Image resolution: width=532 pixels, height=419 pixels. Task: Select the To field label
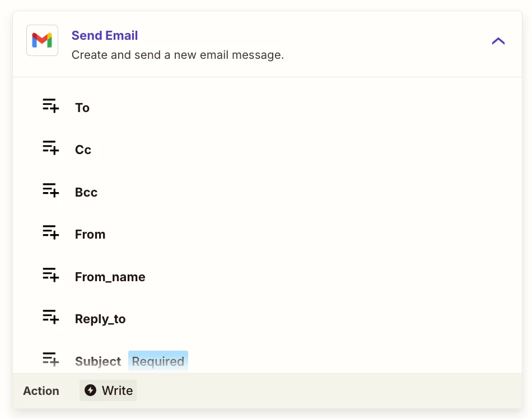tap(82, 108)
